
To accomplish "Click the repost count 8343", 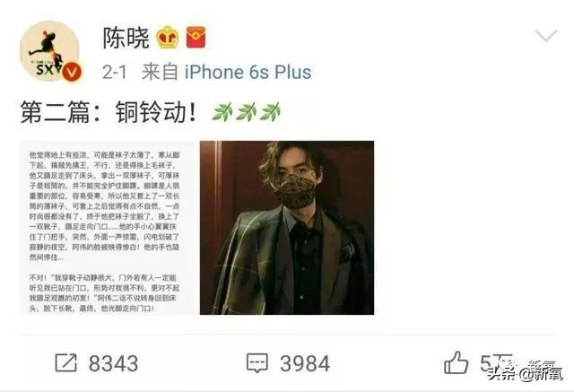I will pyautogui.click(x=114, y=363).
